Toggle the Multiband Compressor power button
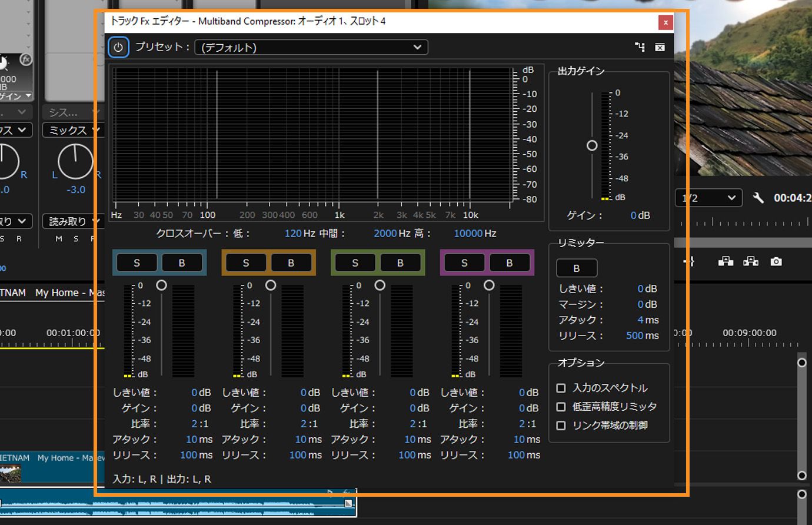This screenshot has height=525, width=812. 118,47
